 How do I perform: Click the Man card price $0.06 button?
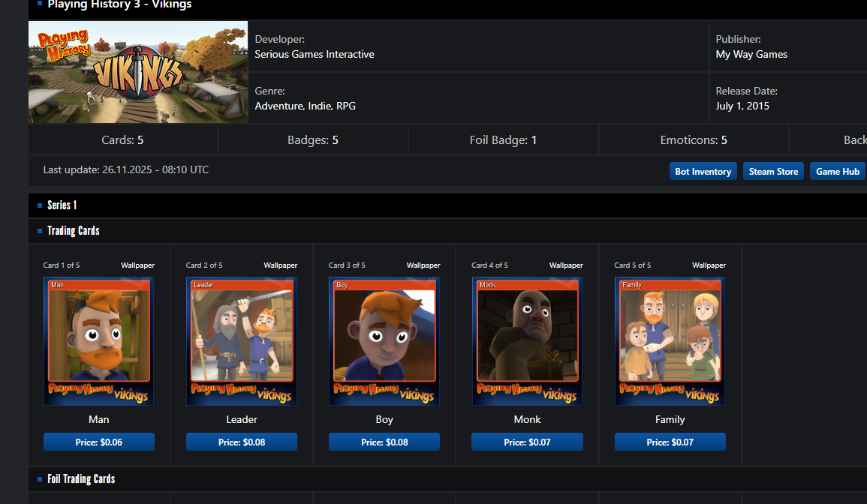tap(99, 442)
